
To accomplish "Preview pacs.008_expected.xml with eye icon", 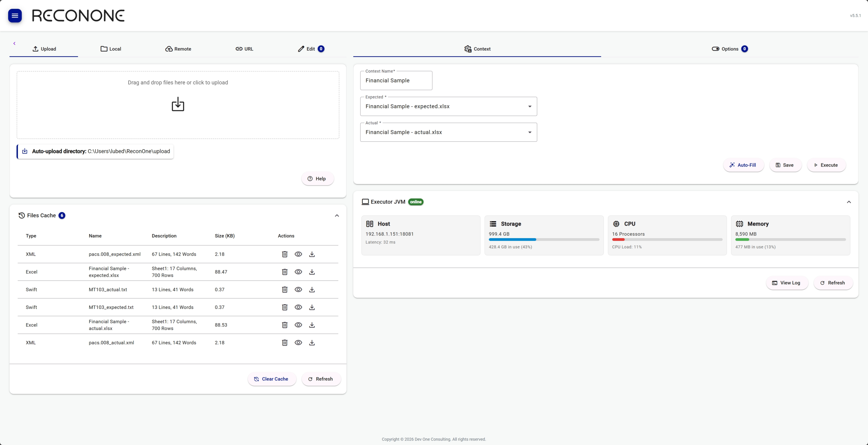I will [298, 254].
